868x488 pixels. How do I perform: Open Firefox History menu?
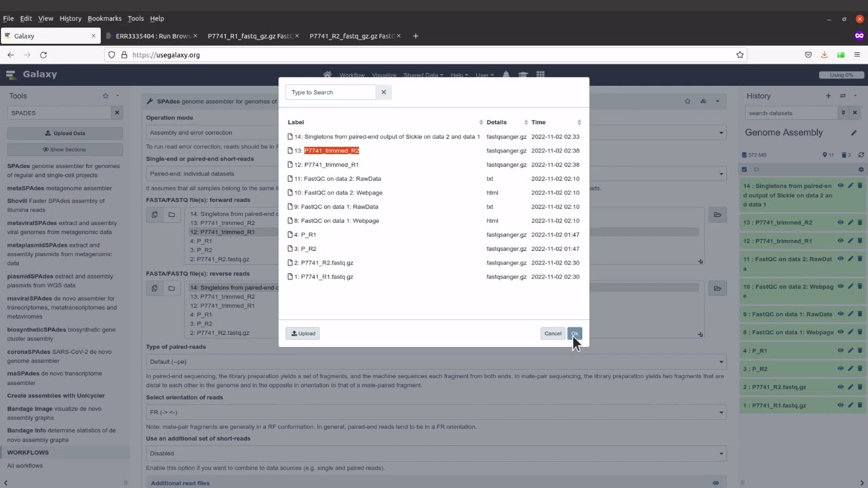click(70, 18)
